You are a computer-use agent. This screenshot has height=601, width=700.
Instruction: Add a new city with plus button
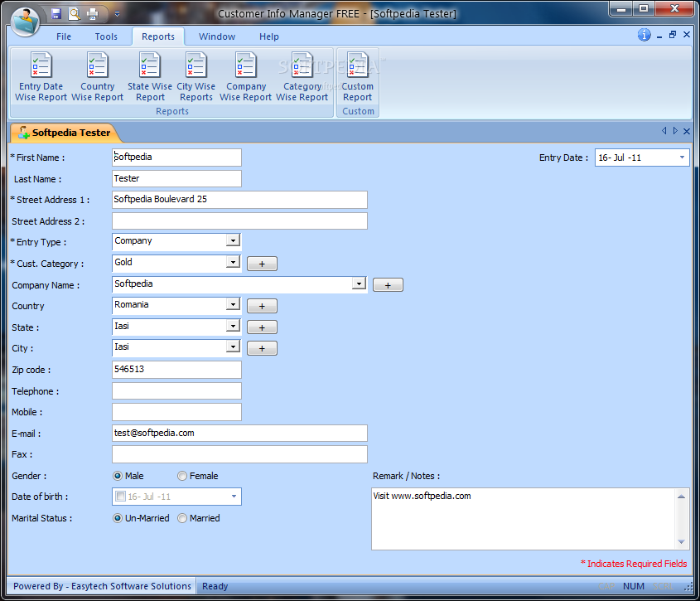[262, 348]
